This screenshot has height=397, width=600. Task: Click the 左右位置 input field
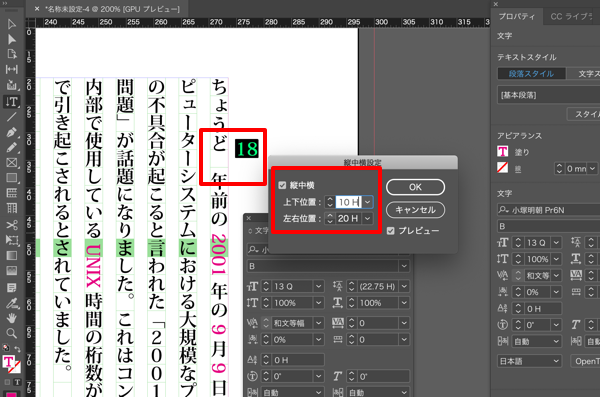point(349,218)
